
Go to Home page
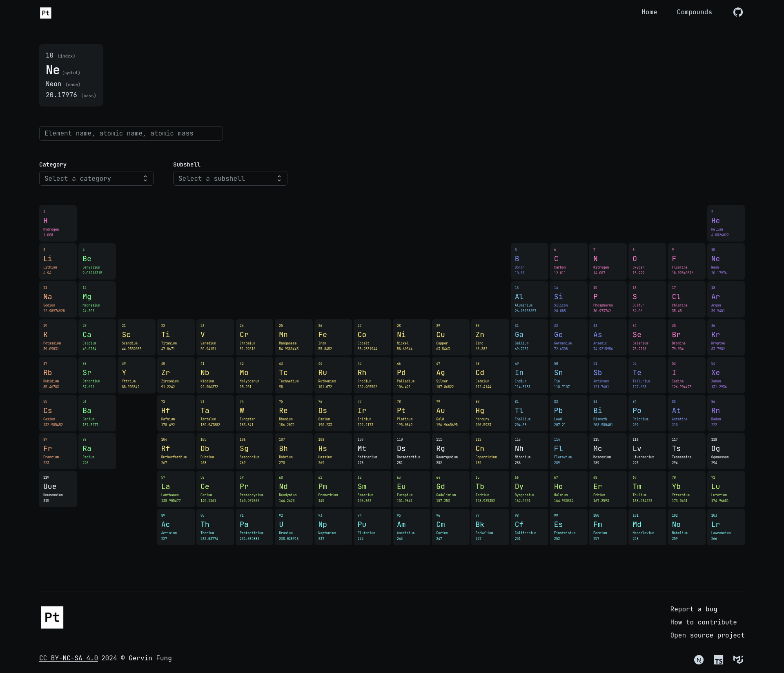(649, 12)
